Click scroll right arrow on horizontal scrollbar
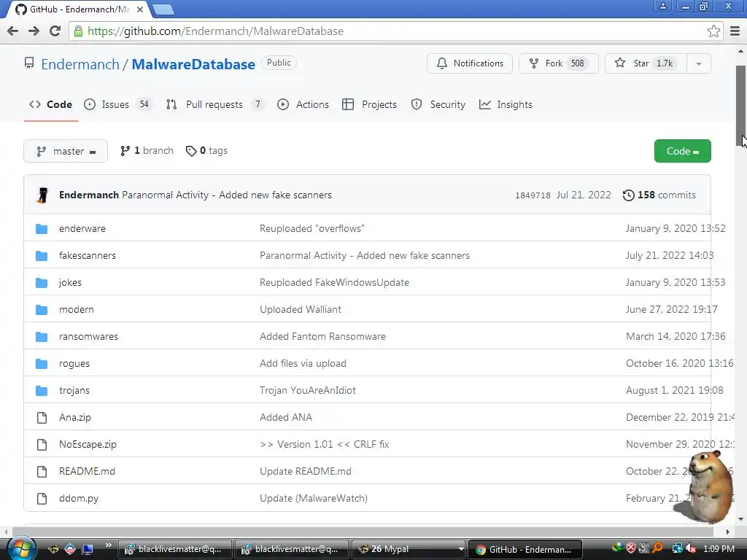This screenshot has width=747, height=560. click(x=727, y=532)
